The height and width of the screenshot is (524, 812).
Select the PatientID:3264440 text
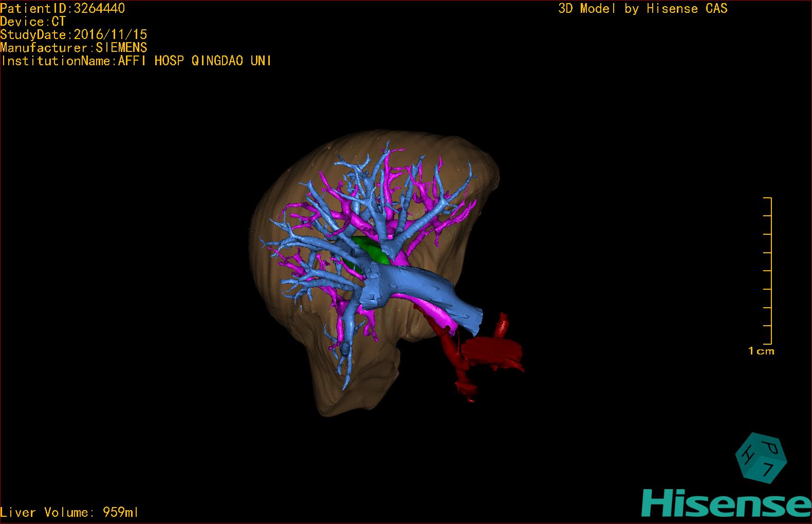(62, 8)
